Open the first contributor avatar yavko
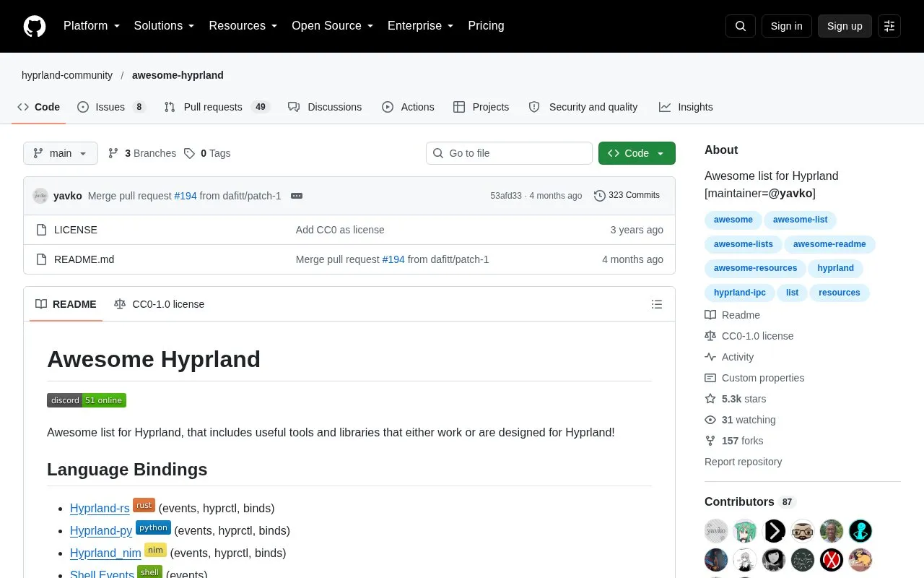The image size is (924, 578). click(716, 531)
